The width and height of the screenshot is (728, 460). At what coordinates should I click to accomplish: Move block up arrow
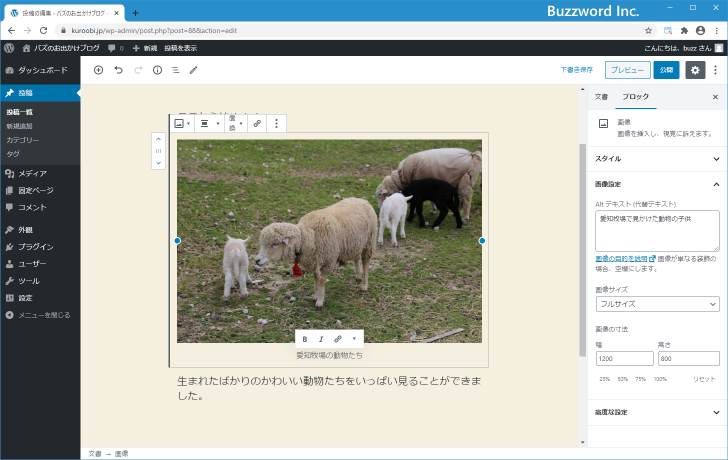pos(158,139)
